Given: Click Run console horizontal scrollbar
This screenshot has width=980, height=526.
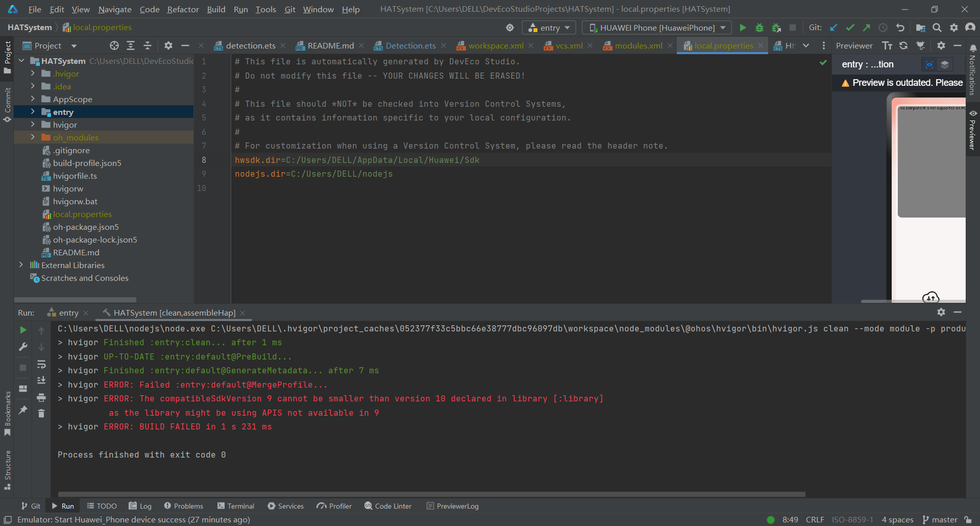Looking at the screenshot, I should pyautogui.click(x=431, y=494).
